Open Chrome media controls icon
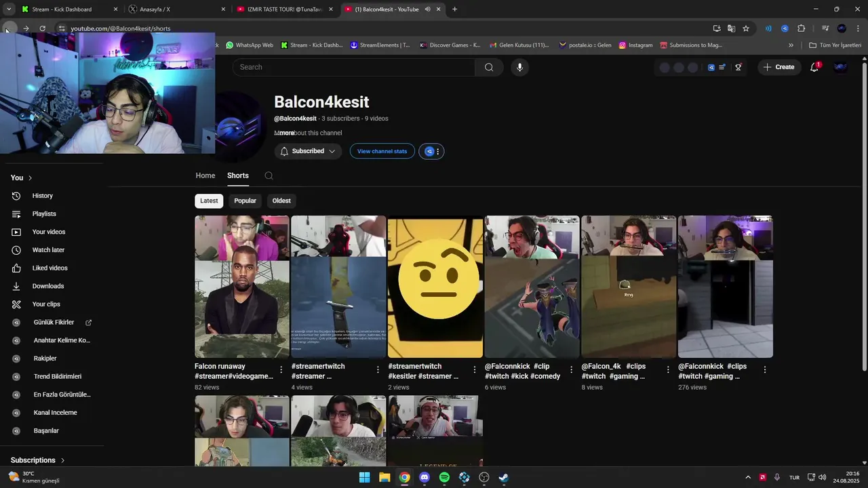The image size is (868, 488). [x=825, y=28]
